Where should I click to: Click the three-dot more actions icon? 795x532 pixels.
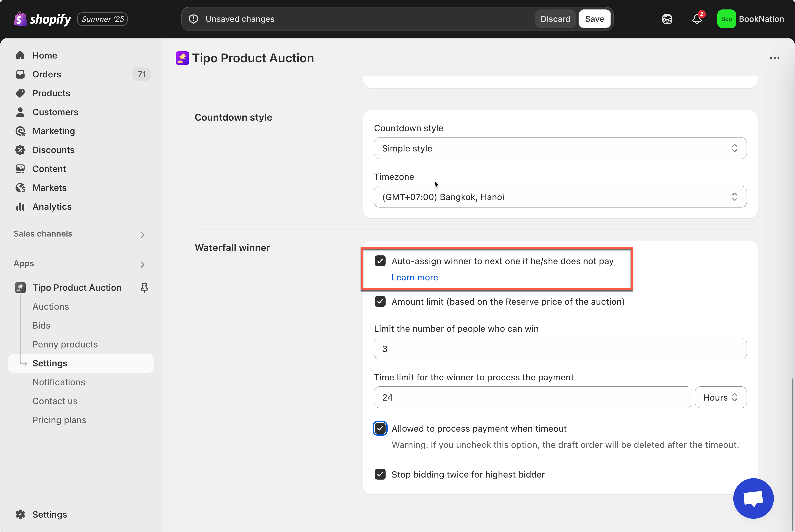click(774, 58)
